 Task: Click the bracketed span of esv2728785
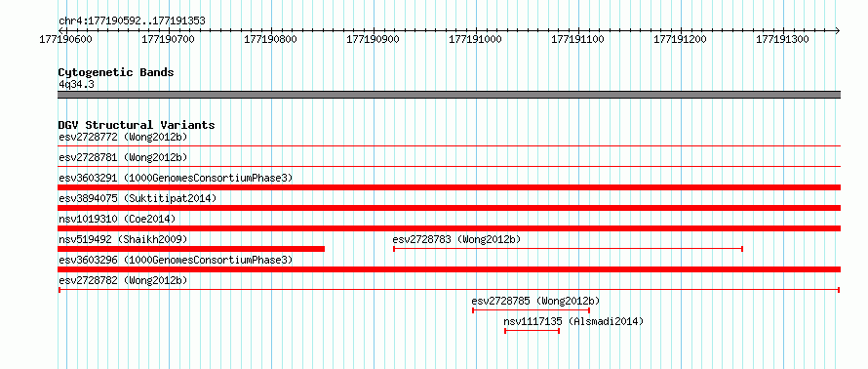(531, 310)
